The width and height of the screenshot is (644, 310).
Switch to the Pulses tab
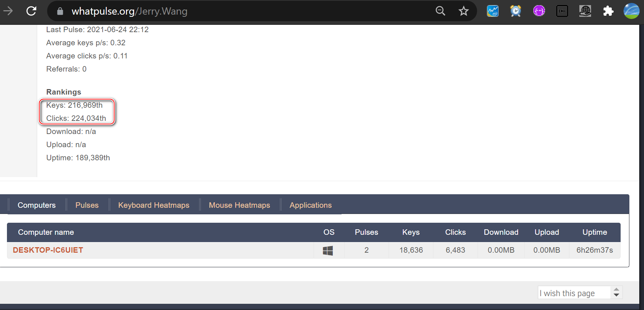pyautogui.click(x=87, y=205)
